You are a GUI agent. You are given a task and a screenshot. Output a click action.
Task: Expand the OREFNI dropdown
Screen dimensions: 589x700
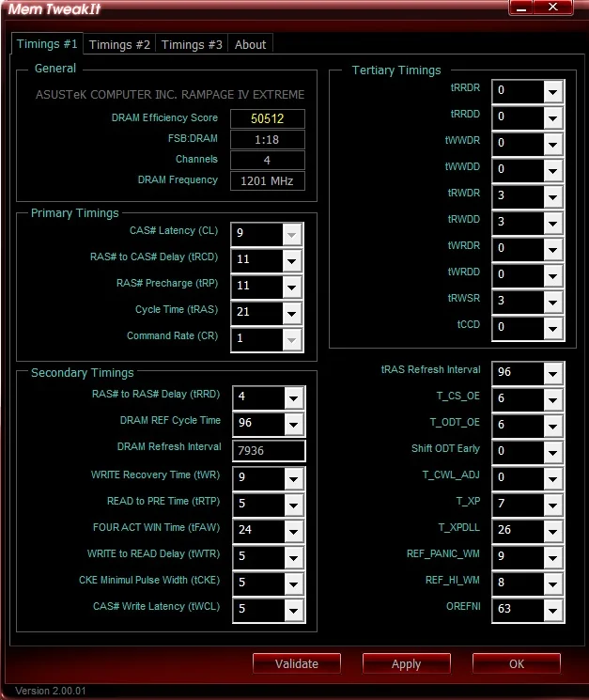coord(553,610)
